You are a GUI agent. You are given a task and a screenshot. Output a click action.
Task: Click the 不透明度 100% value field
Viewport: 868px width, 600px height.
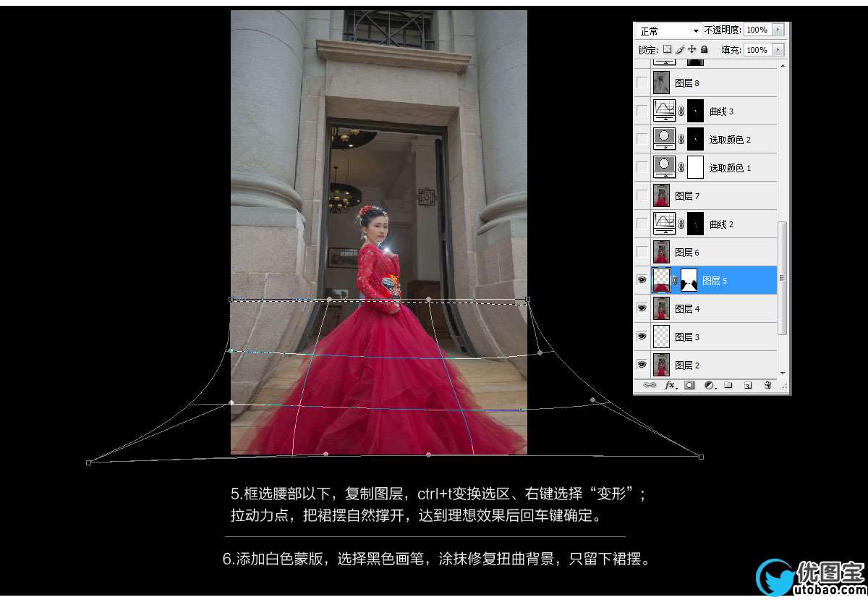click(x=757, y=30)
